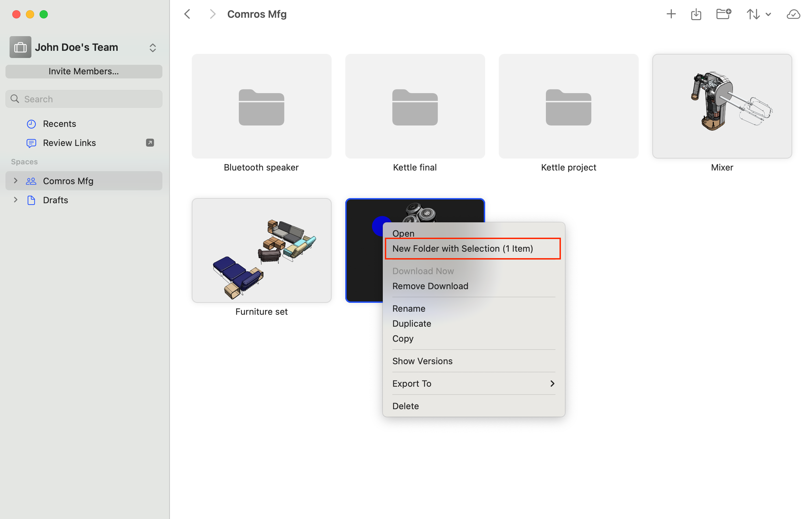812x519 pixels.
Task: Focus the Search field
Action: 84,99
